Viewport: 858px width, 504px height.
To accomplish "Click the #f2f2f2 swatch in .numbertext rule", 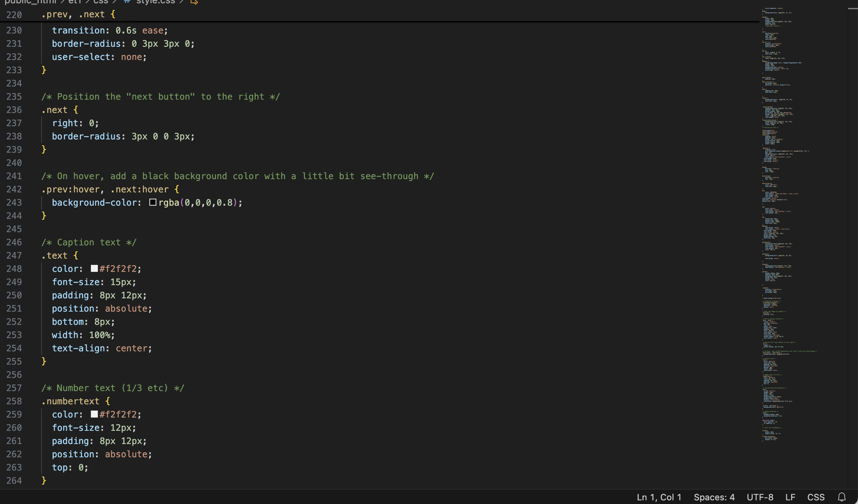I will [95, 414].
